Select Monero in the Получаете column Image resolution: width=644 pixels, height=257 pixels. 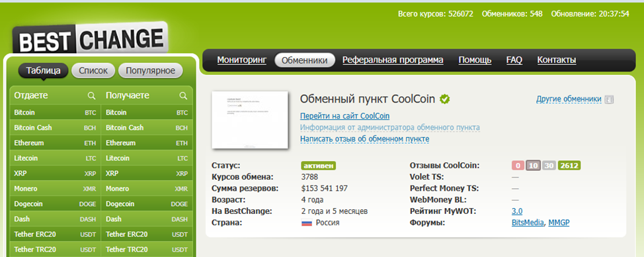[x=147, y=188]
